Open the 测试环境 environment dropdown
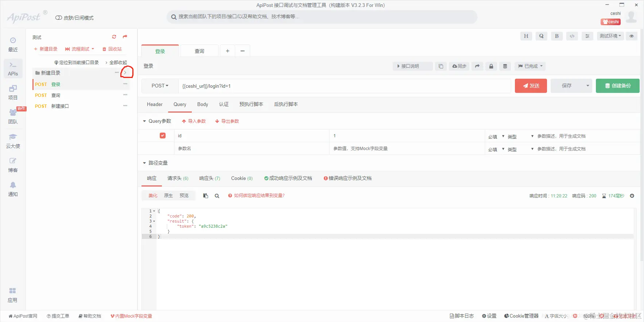The height and width of the screenshot is (322, 644). (610, 36)
